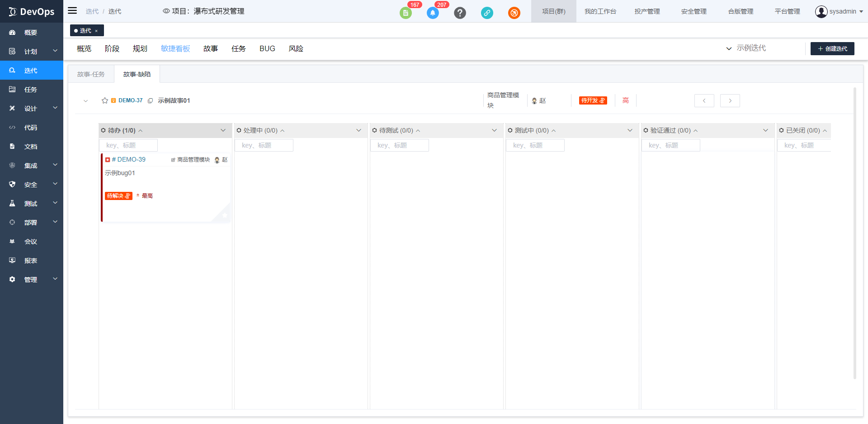Click the 处理中 column search field
Image resolution: width=868 pixels, height=424 pixels.
(264, 145)
